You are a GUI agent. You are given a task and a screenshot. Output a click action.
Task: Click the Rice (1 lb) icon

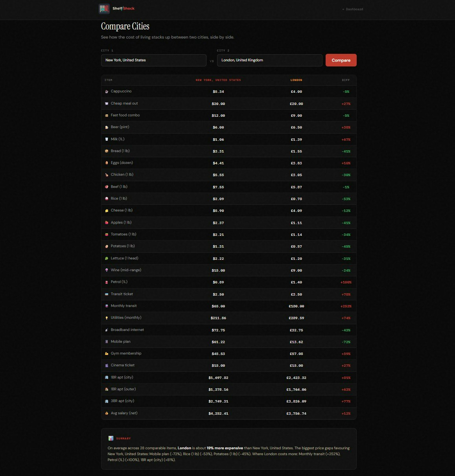[x=107, y=198]
